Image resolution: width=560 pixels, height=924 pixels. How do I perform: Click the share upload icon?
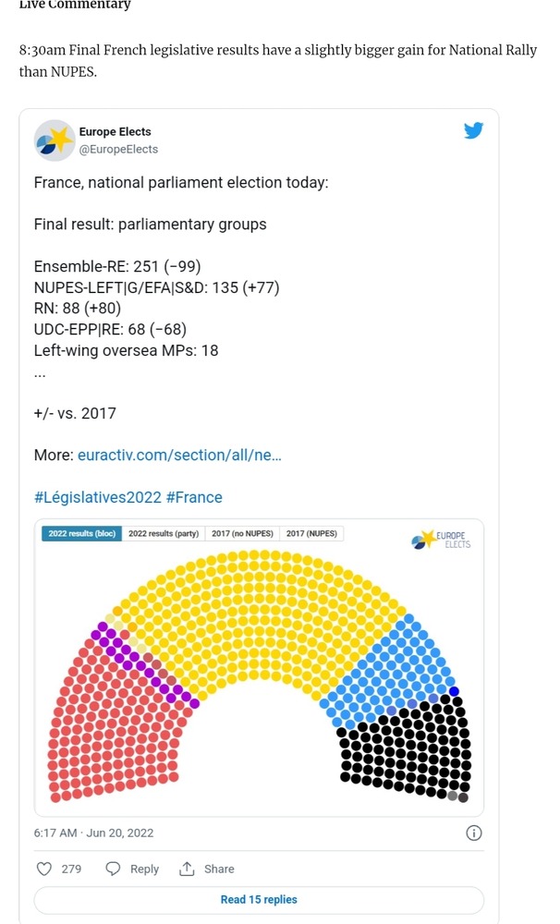coord(187,869)
